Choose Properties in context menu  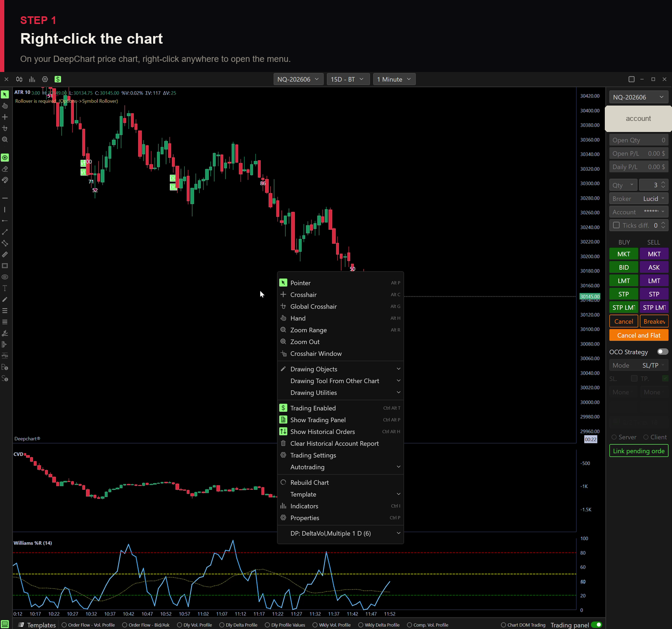tap(340, 518)
